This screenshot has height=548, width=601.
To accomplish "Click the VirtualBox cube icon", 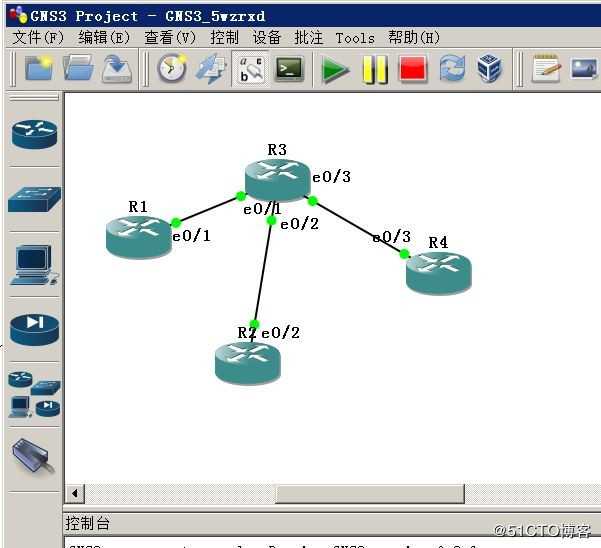I will point(489,68).
